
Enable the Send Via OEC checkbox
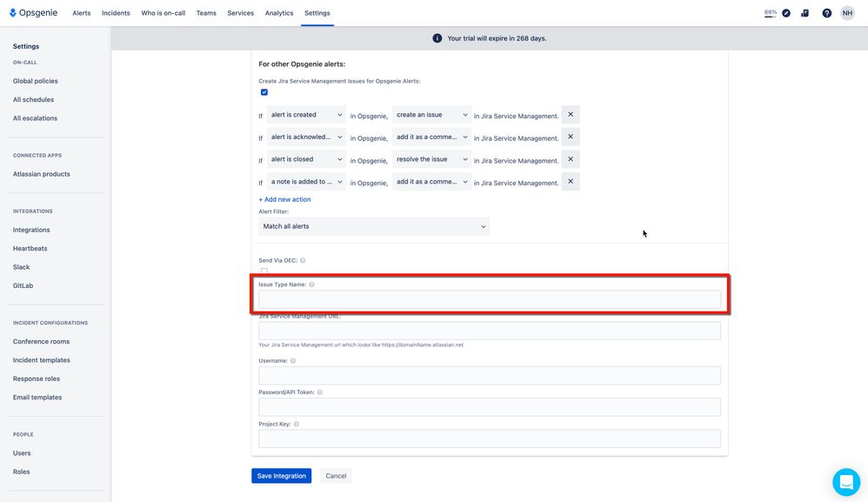tap(264, 271)
